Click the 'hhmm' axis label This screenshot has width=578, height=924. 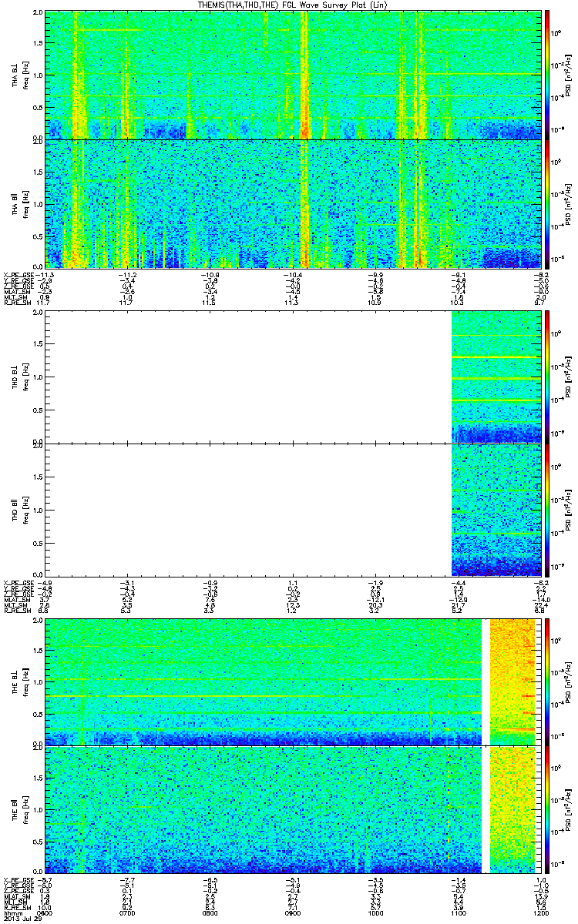12,912
